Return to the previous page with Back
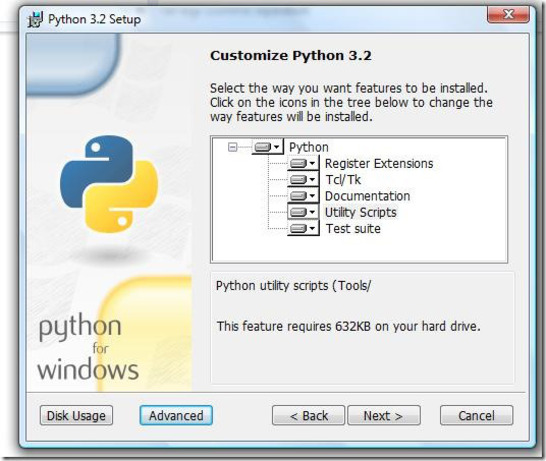Screen dimensions: 546x461 click(x=309, y=415)
